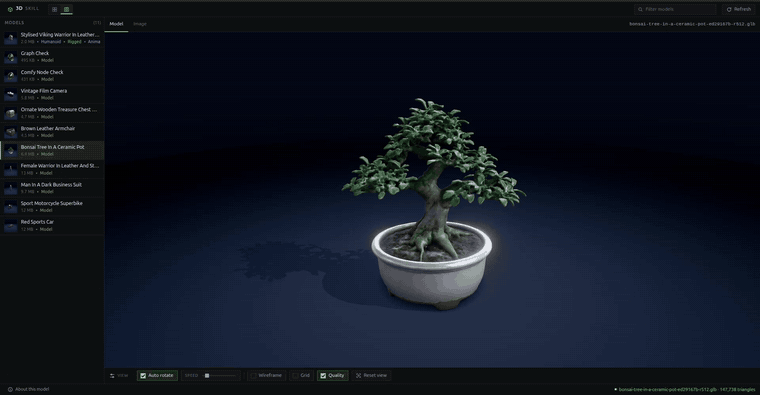Expand About this model section
The height and width of the screenshot is (395, 760).
[x=28, y=389]
